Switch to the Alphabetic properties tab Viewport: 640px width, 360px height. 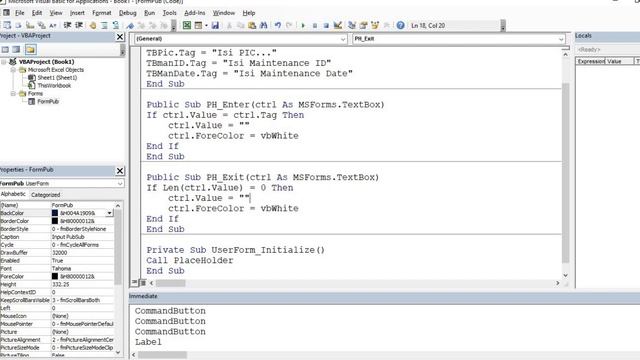[x=13, y=195]
